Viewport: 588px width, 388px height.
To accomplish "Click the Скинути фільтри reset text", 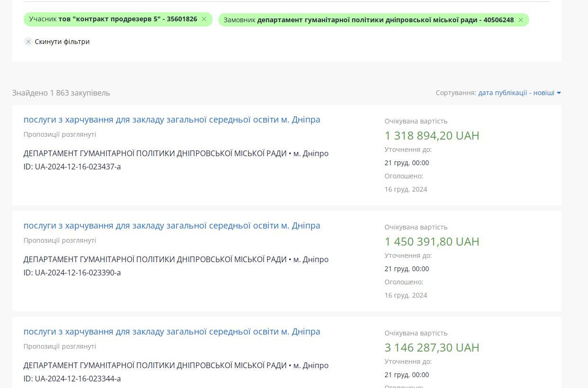I will click(x=62, y=42).
